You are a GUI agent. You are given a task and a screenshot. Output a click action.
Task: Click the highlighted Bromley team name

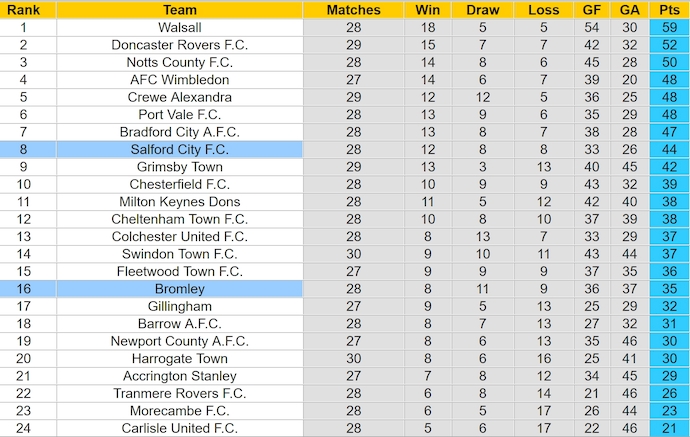pos(179,289)
